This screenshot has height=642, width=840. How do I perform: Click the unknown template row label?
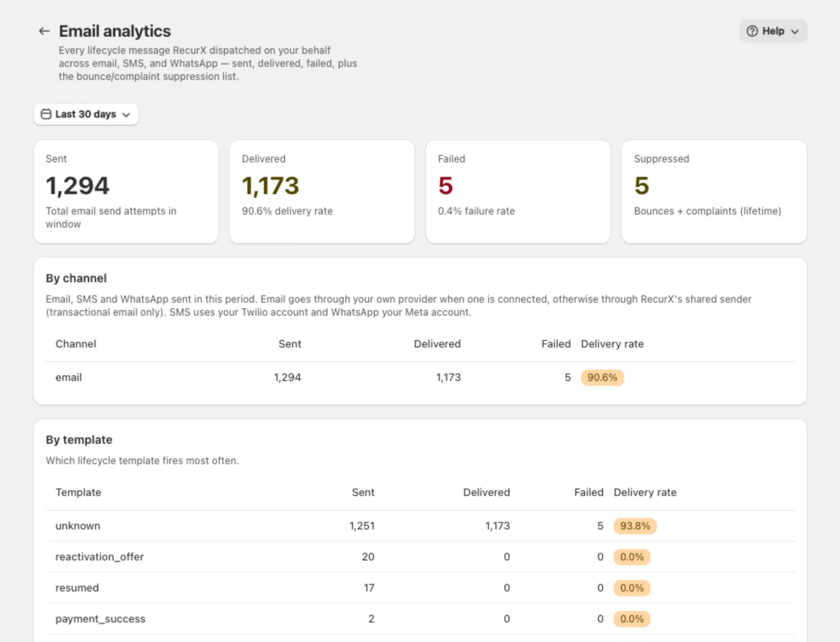tap(77, 526)
